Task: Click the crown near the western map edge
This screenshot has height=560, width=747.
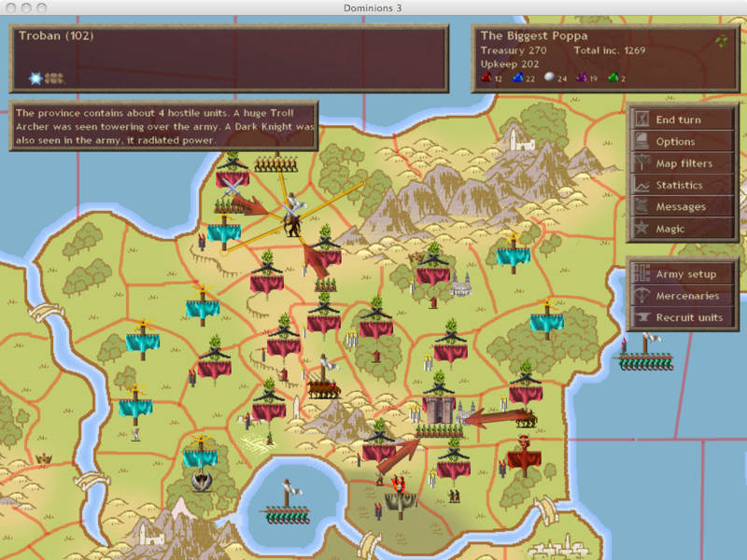Action: pos(43,459)
